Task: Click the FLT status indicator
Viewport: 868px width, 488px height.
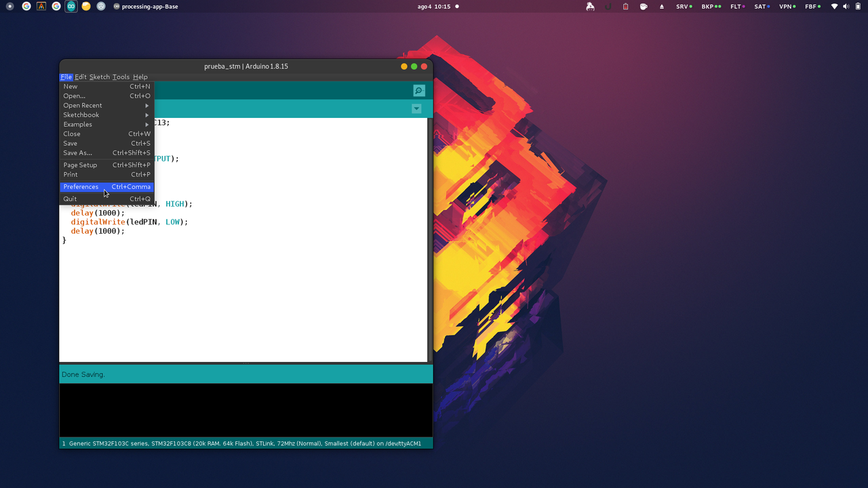Action: (x=737, y=6)
